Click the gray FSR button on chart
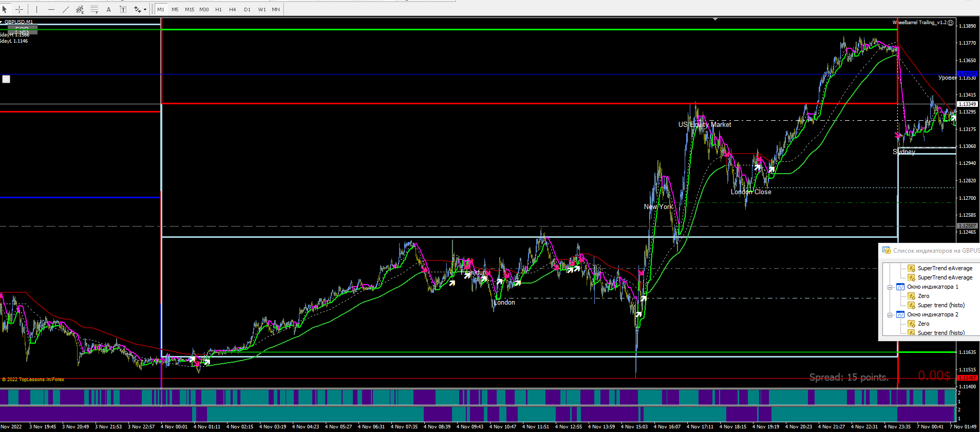This screenshot has height=432, width=980. (x=22, y=30)
